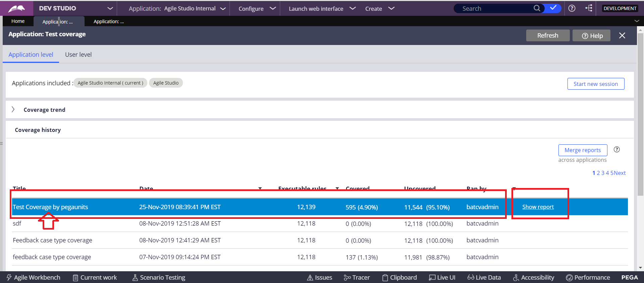
Task: Go to page 3 of coverage history
Action: [603, 173]
